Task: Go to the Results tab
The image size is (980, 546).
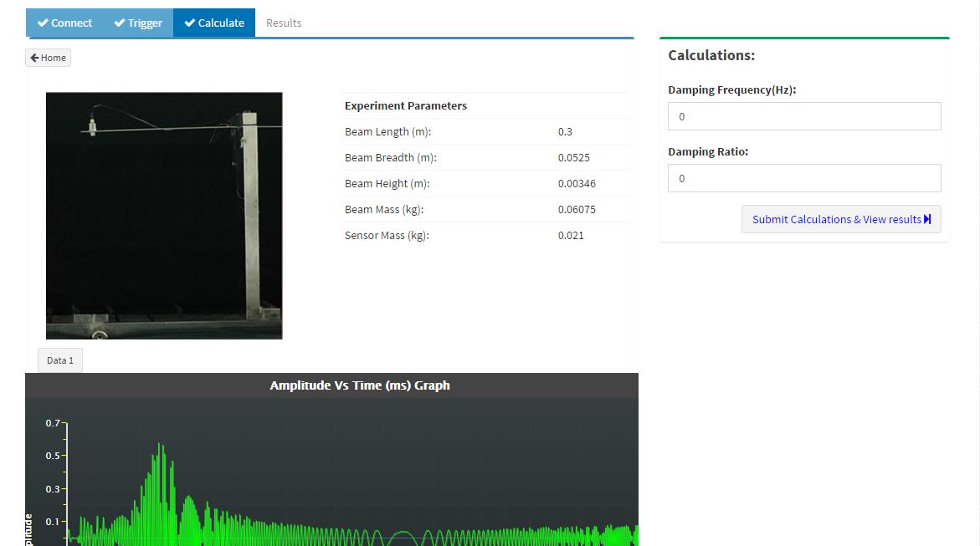Action: point(284,23)
